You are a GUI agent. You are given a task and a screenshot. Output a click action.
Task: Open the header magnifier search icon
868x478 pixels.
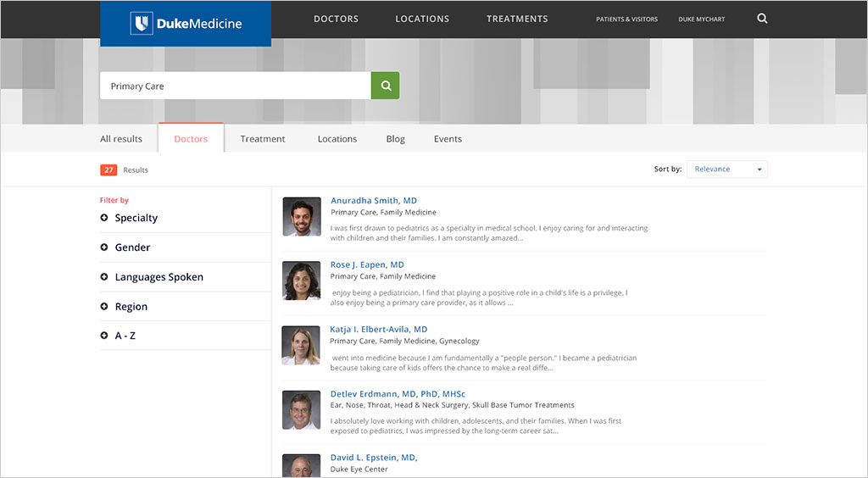(762, 19)
